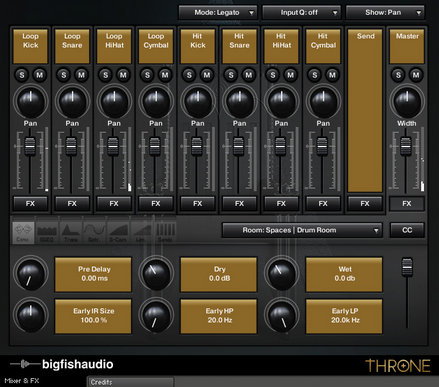Image resolution: width=439 pixels, height=387 pixels.
Task: Mute the Loop Cymbal channel
Action: click(165, 75)
